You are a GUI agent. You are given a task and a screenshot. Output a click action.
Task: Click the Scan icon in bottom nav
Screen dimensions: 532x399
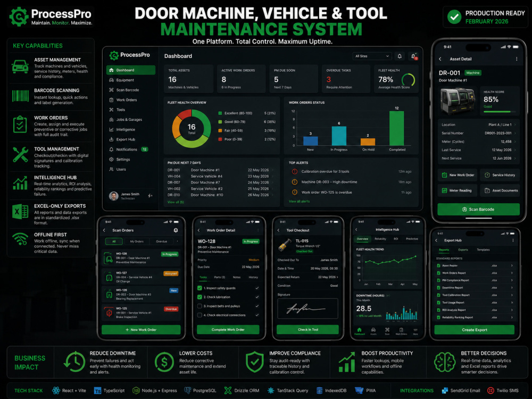point(387,331)
